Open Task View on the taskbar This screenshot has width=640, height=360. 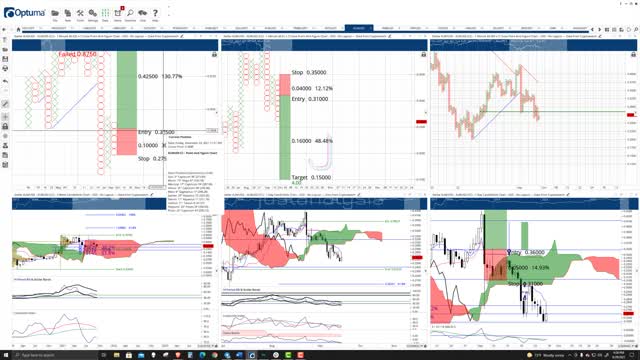(104, 355)
